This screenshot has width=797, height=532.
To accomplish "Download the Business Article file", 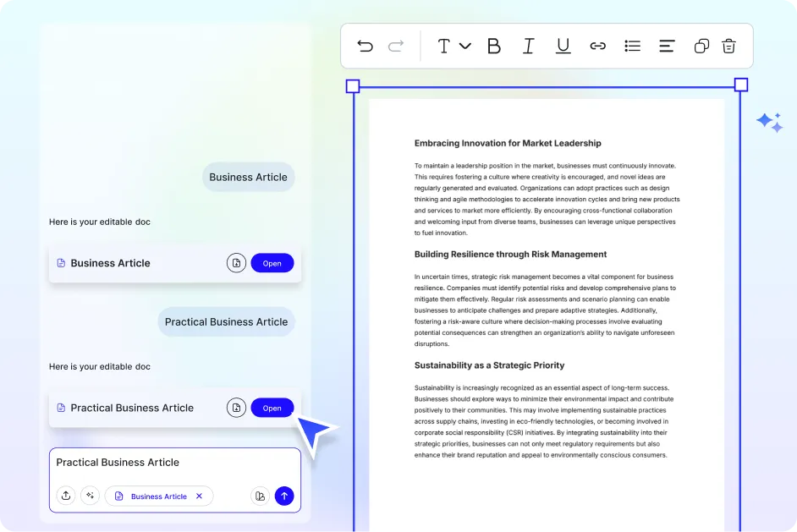I will [x=236, y=263].
